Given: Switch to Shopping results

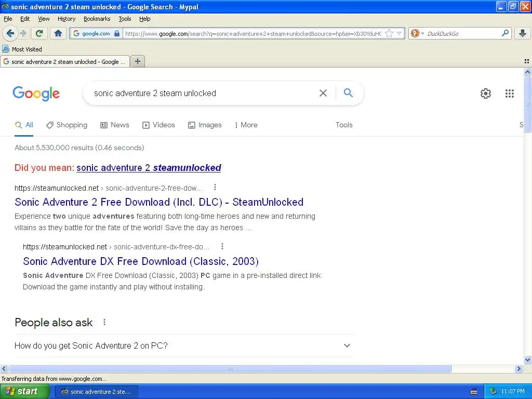Looking at the screenshot, I should coord(67,125).
